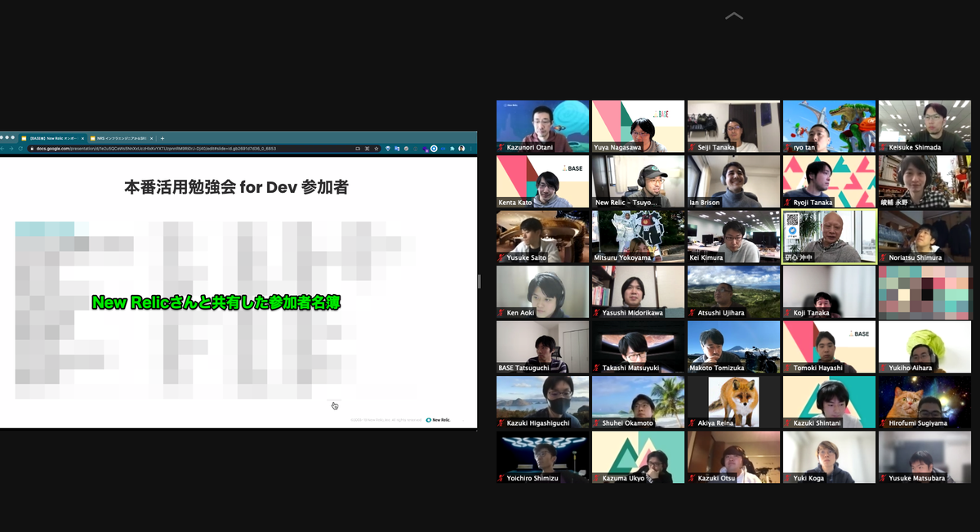This screenshot has width=980, height=532.
Task: Click the muted mic icon beside Yoichiro Shimizu
Action: point(501,478)
